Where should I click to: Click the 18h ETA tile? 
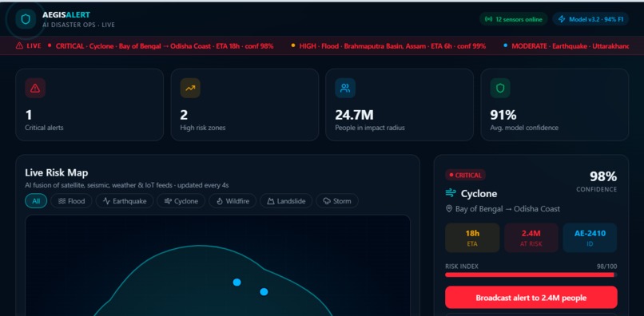coord(472,238)
